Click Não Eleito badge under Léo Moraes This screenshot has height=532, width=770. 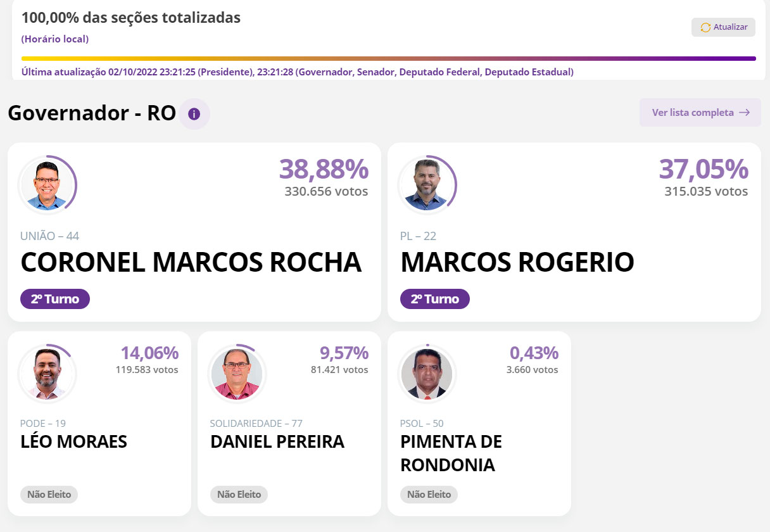[49, 494]
